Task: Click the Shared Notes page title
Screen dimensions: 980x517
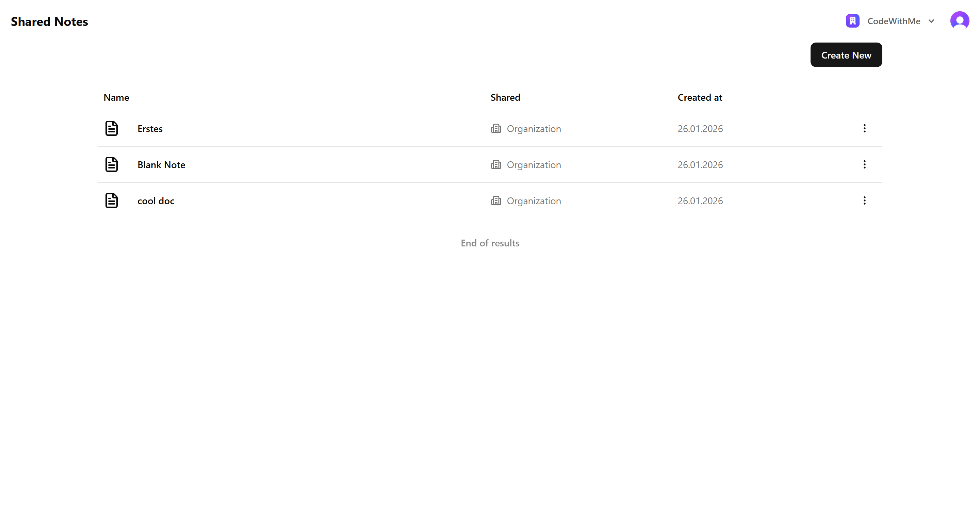Action: point(49,22)
